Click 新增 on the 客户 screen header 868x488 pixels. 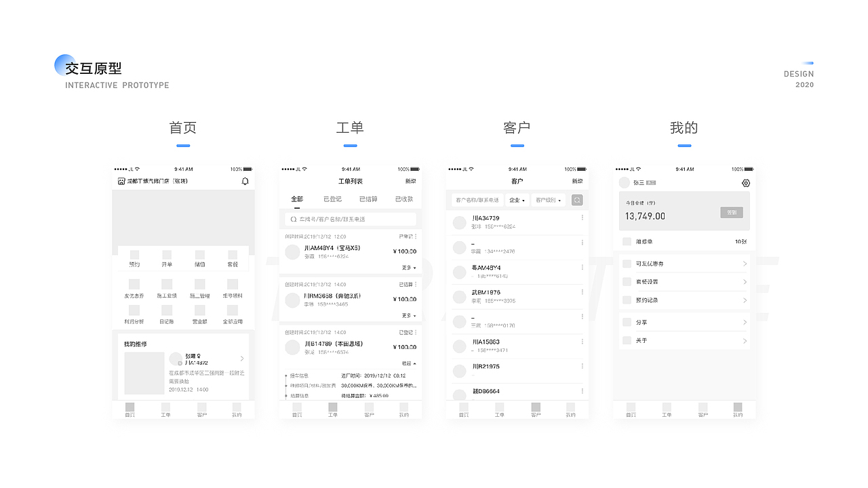(x=577, y=181)
